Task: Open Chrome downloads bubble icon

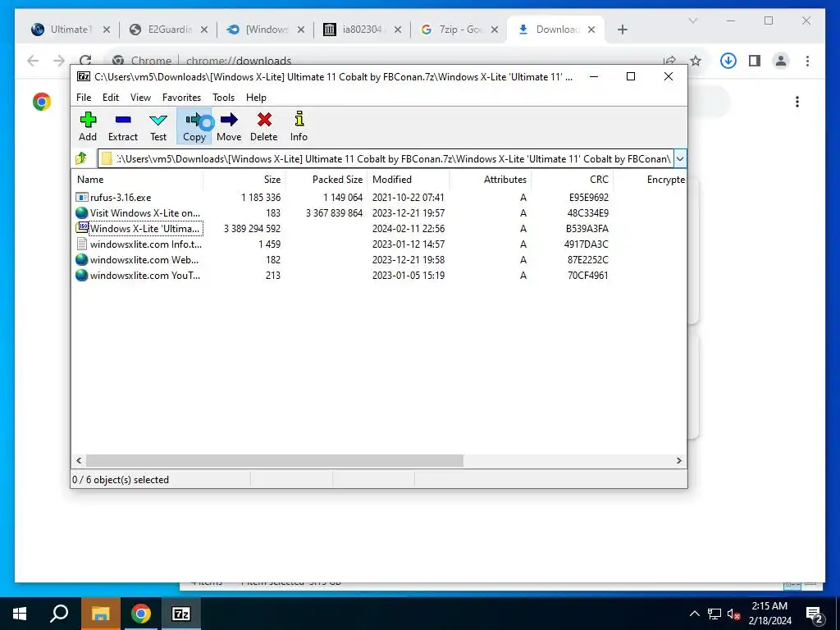Action: point(728,61)
